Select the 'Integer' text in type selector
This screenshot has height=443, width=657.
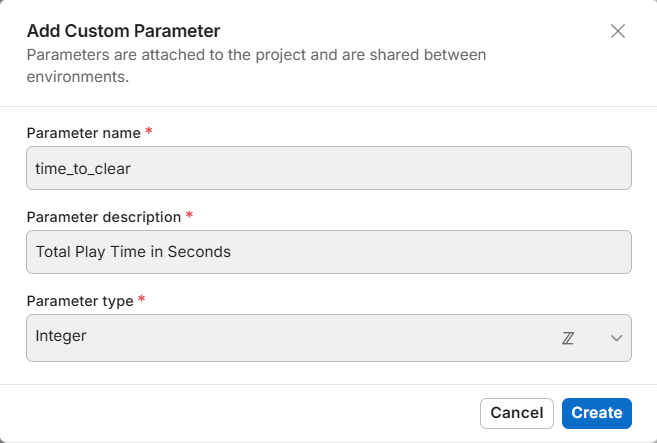pyautogui.click(x=61, y=336)
